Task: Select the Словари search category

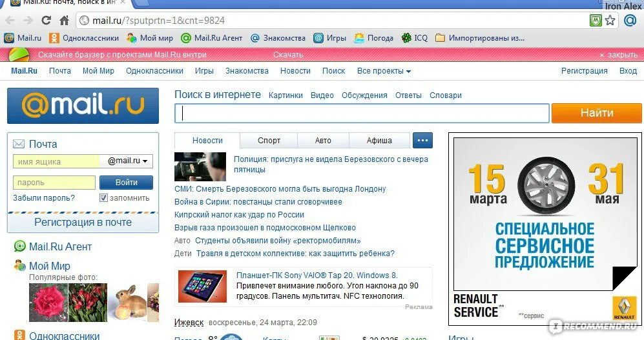Action: (x=446, y=95)
